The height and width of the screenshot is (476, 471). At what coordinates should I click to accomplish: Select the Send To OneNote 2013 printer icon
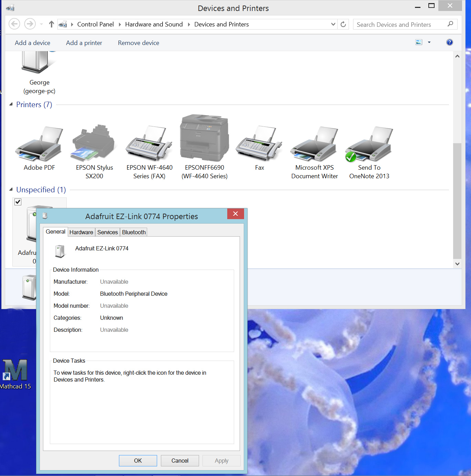369,144
